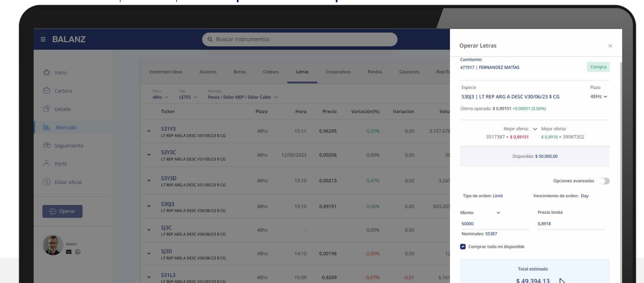The image size is (644, 283).
Task: Click the BALANZ logo
Action: (69, 39)
